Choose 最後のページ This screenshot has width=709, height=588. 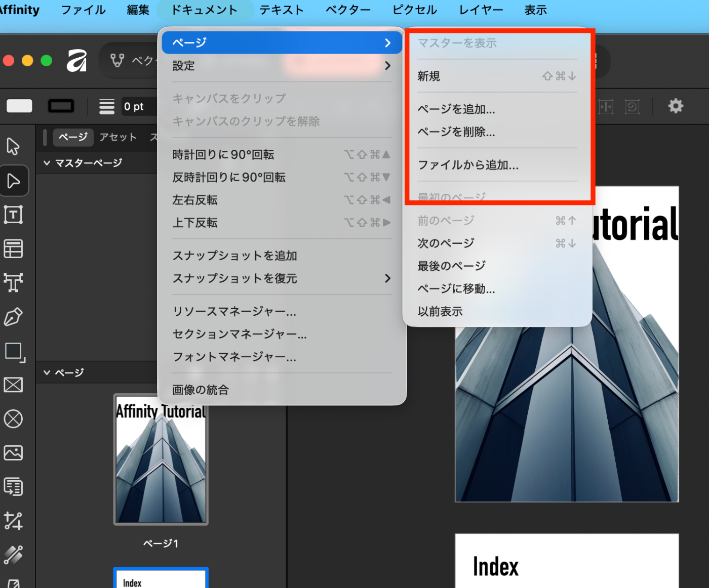[x=497, y=266]
